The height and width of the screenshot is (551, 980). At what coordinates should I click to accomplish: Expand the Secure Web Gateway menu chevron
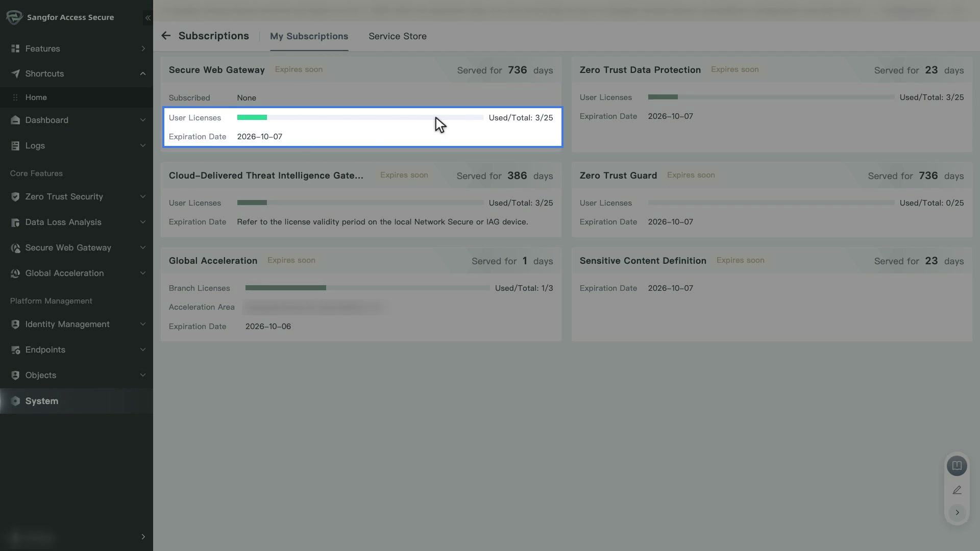point(143,247)
